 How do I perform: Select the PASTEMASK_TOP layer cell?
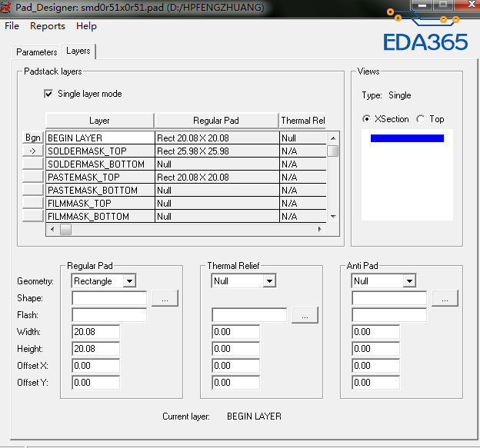click(x=100, y=177)
